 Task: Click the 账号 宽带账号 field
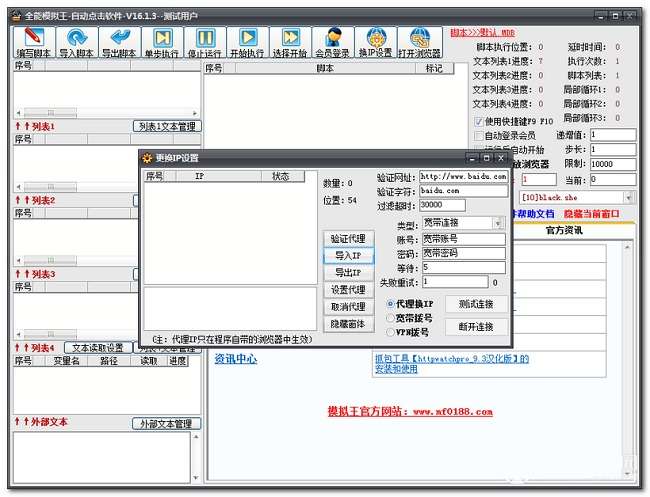[464, 239]
